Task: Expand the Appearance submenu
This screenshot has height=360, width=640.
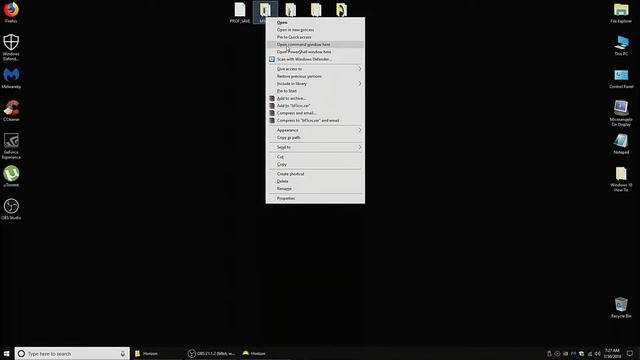Action: coord(315,130)
